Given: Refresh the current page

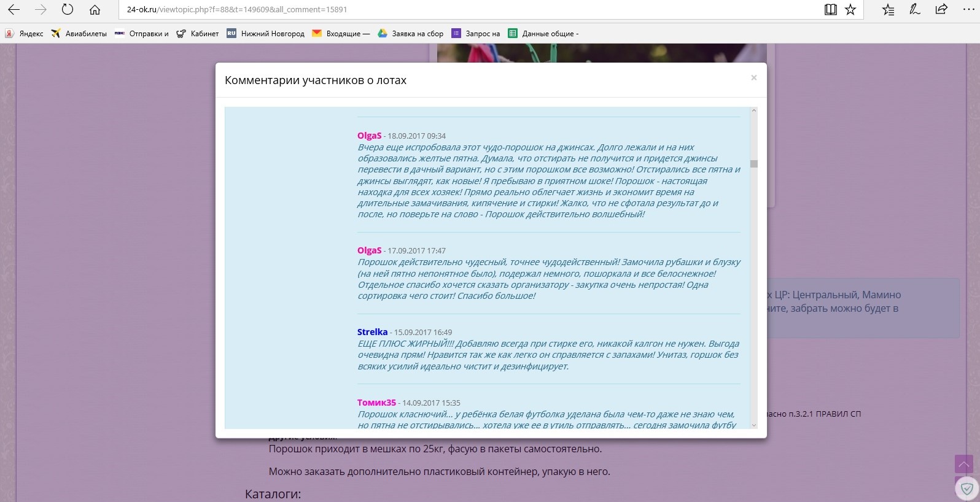Looking at the screenshot, I should click(68, 10).
